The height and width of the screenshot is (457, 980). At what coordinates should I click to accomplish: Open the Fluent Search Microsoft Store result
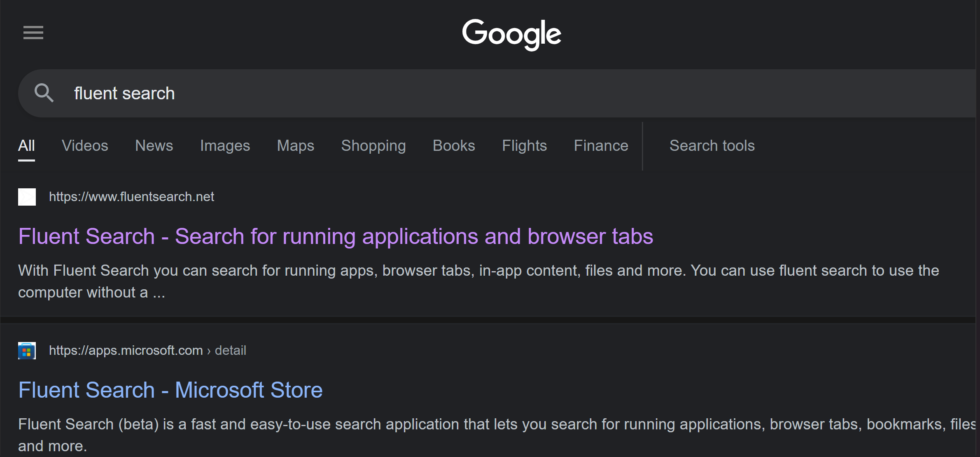pyautogui.click(x=170, y=390)
